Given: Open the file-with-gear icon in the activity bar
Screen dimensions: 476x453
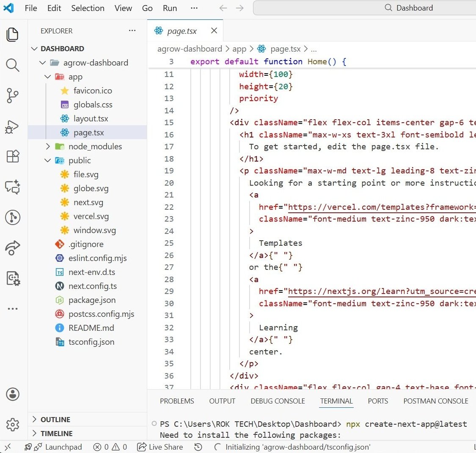Looking at the screenshot, I should [x=12, y=278].
